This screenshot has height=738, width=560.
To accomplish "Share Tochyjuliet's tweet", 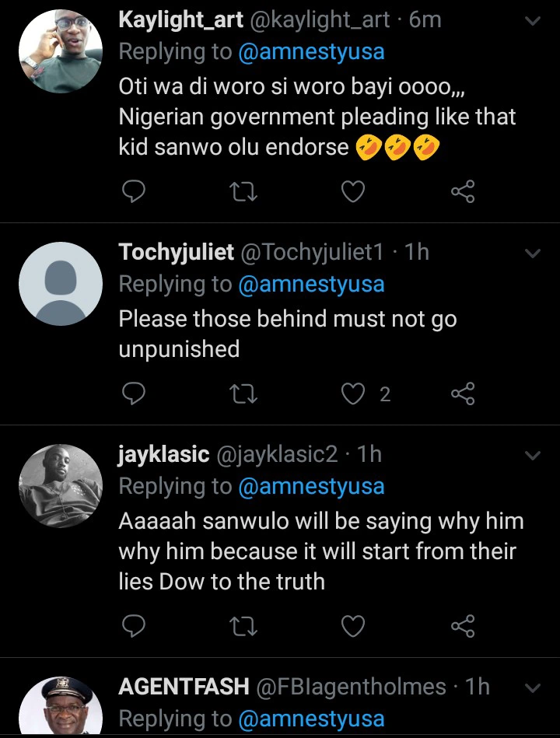I will pyautogui.click(x=463, y=394).
